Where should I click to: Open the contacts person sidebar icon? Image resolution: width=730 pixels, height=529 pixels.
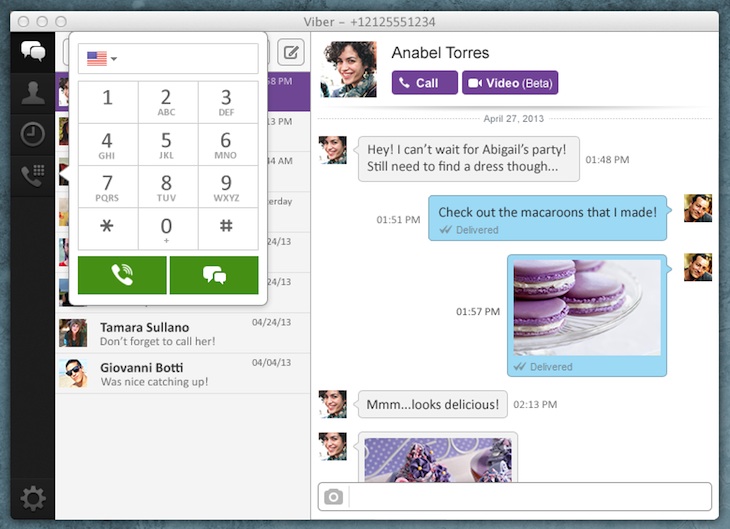coord(33,93)
